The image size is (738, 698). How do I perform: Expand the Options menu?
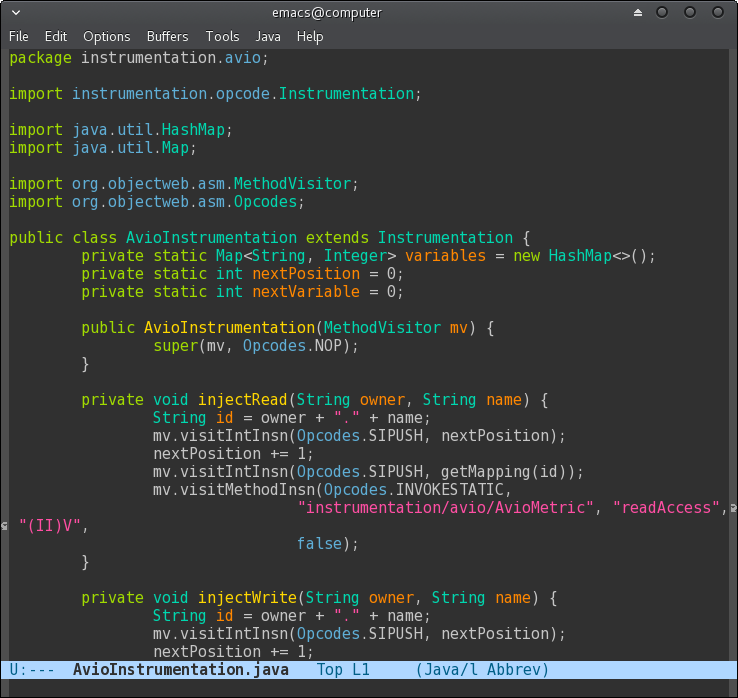[x=106, y=36]
